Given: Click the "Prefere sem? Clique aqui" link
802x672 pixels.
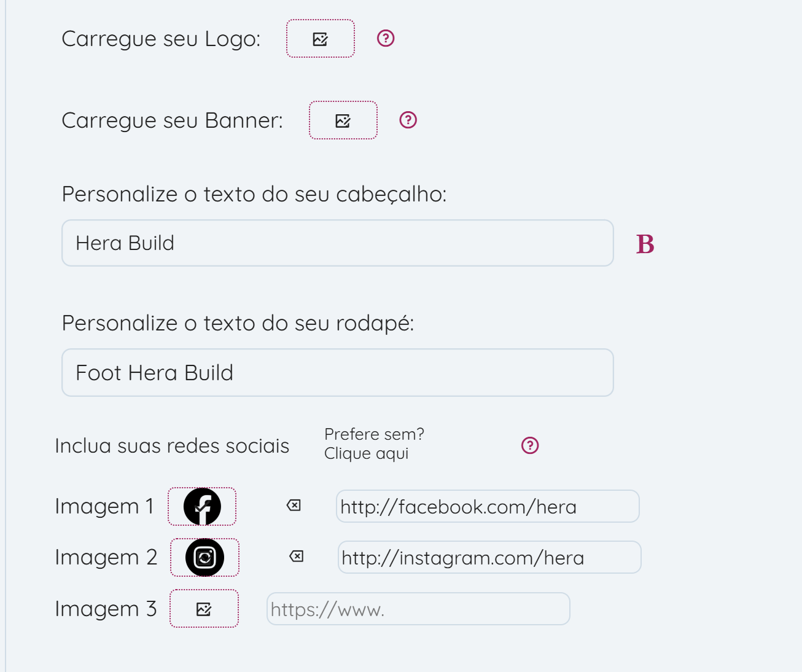Looking at the screenshot, I should click(374, 444).
